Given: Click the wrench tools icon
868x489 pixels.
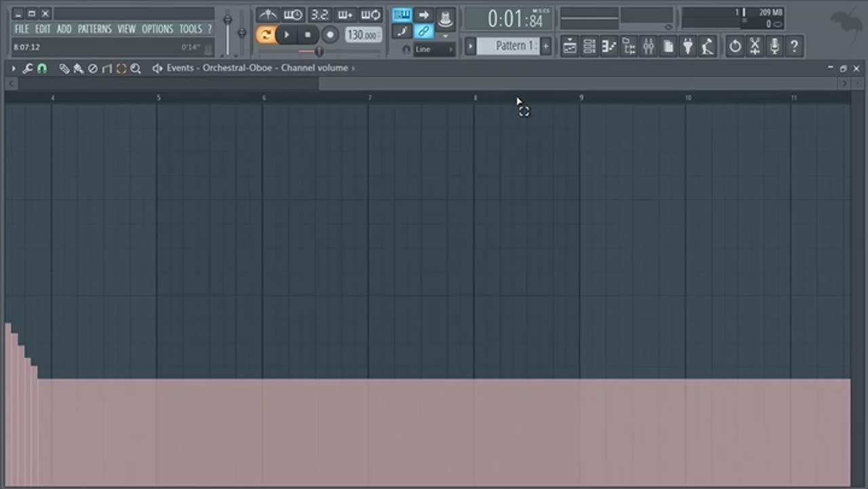Looking at the screenshot, I should 28,69.
